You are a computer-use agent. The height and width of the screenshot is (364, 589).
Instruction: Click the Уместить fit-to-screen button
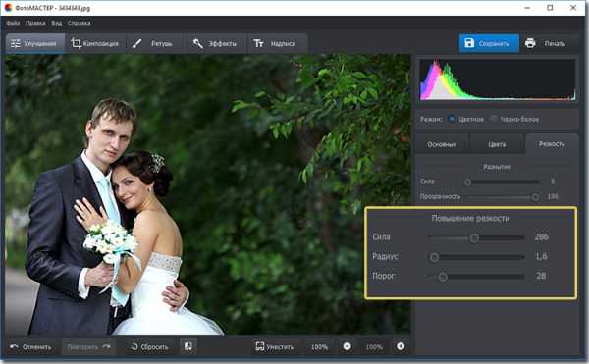pyautogui.click(x=275, y=346)
